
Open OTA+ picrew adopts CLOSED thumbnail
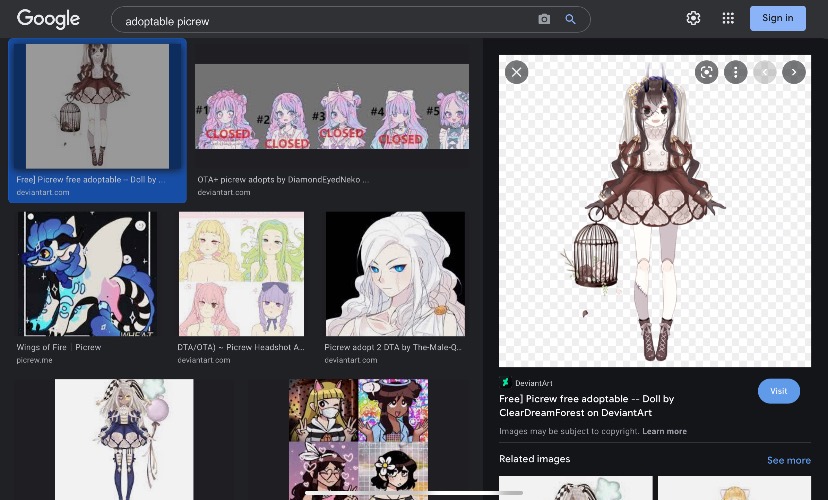click(332, 106)
